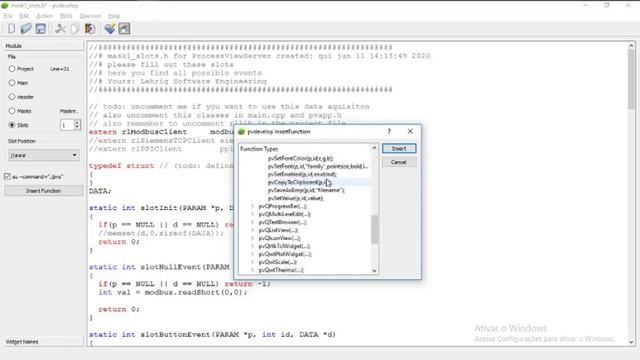
Task: Click the mask number input field
Action: pyautogui.click(x=67, y=125)
